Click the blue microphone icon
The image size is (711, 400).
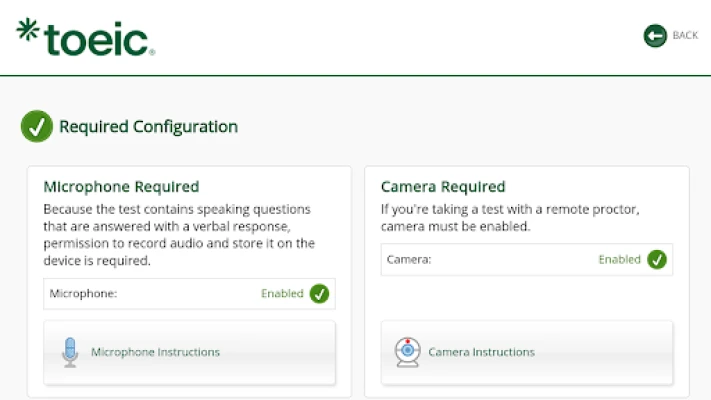(70, 352)
